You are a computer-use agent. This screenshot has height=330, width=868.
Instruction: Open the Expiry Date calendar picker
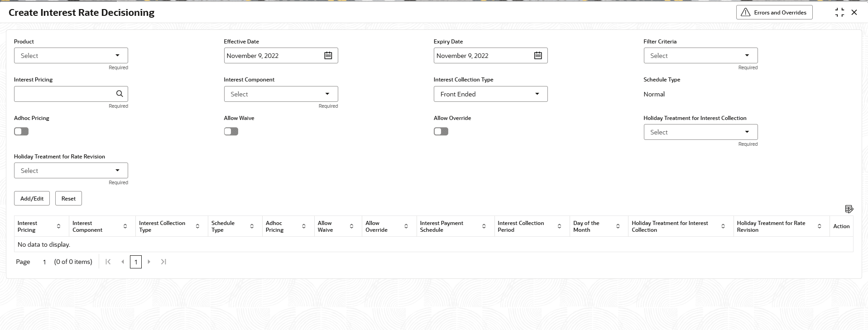[x=538, y=56]
